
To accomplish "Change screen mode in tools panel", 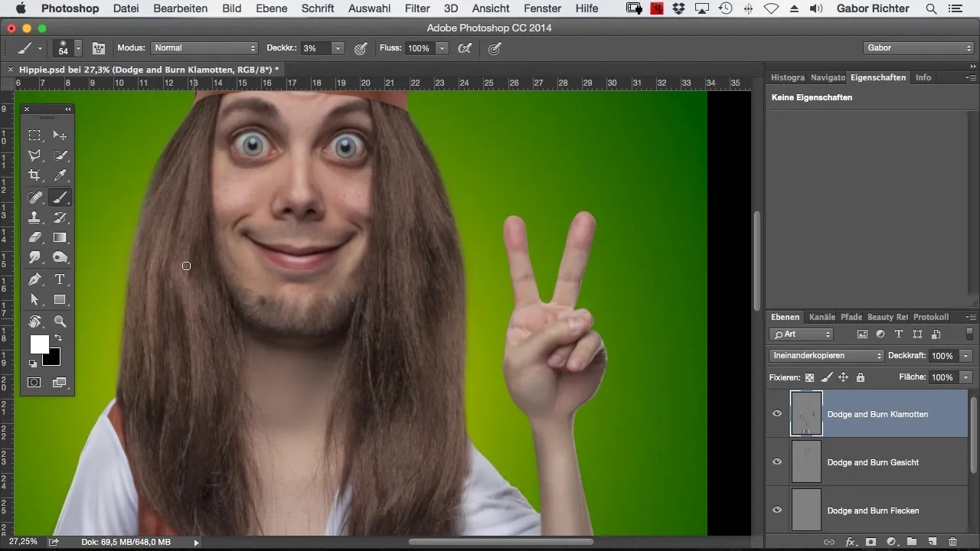I will point(60,382).
